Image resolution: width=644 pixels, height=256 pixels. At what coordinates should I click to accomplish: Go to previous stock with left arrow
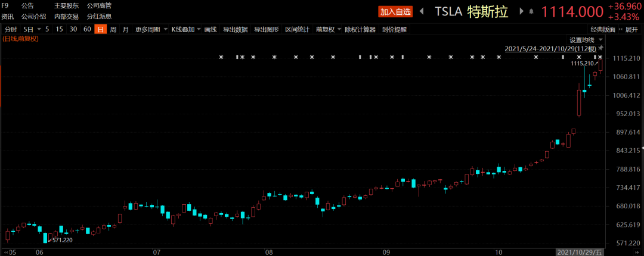click(422, 11)
